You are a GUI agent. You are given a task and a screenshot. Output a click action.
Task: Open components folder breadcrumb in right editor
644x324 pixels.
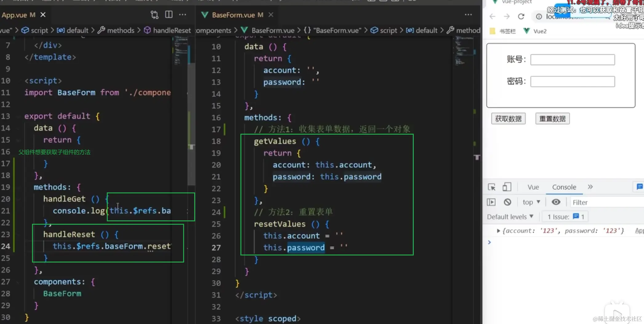pyautogui.click(x=213, y=30)
